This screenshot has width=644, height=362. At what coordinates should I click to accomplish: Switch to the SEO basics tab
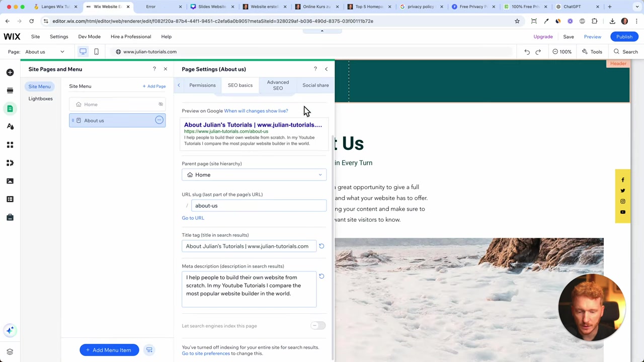point(240,85)
